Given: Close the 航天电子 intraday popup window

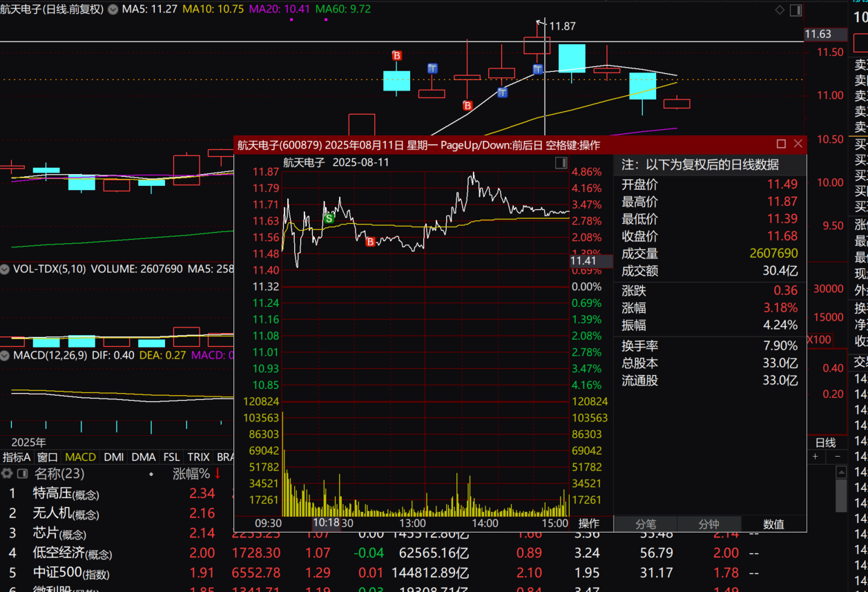Looking at the screenshot, I should pos(798,144).
